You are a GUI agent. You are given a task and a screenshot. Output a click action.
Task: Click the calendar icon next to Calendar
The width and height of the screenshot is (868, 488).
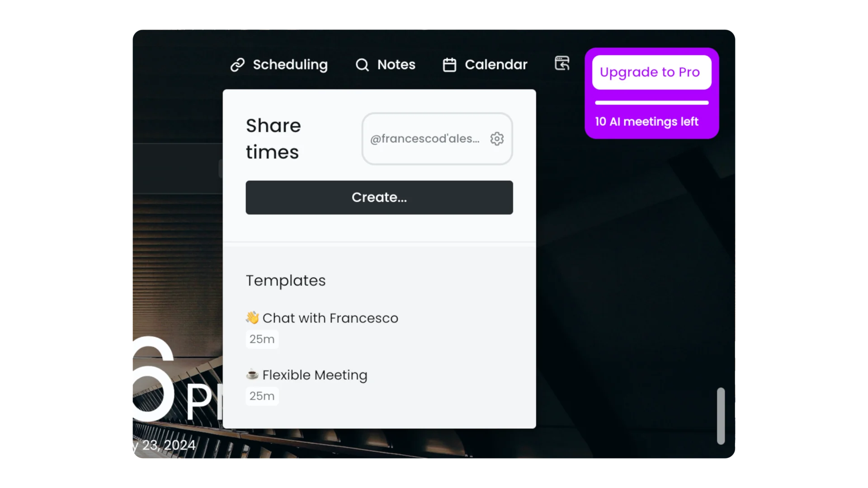[x=449, y=64]
